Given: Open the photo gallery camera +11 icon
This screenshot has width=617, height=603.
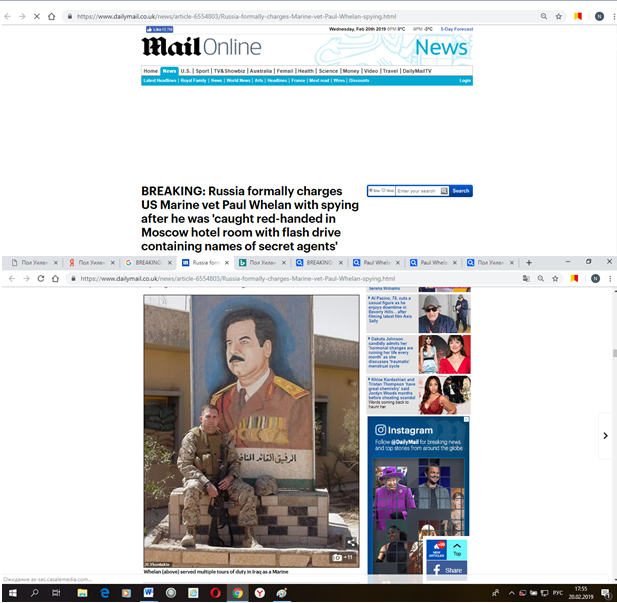Looking at the screenshot, I should 342,557.
